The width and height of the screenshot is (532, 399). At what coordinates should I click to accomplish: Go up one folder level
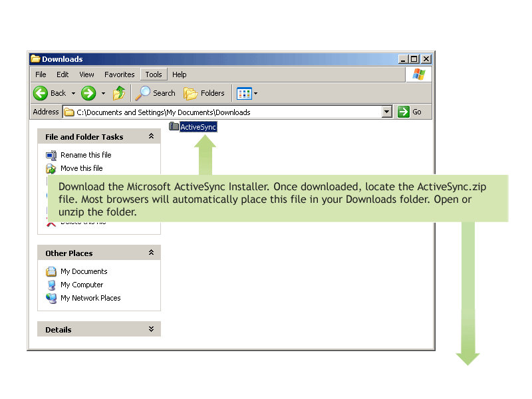coord(119,93)
